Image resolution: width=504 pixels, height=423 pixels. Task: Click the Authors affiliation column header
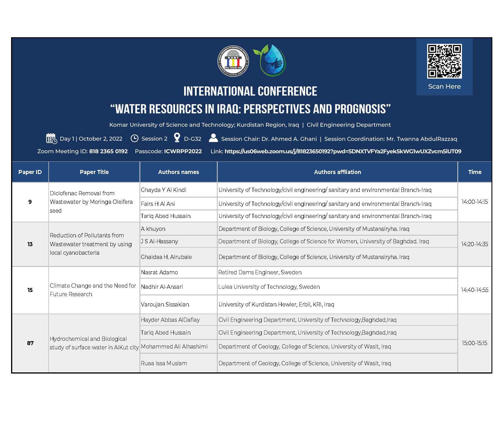(x=338, y=172)
